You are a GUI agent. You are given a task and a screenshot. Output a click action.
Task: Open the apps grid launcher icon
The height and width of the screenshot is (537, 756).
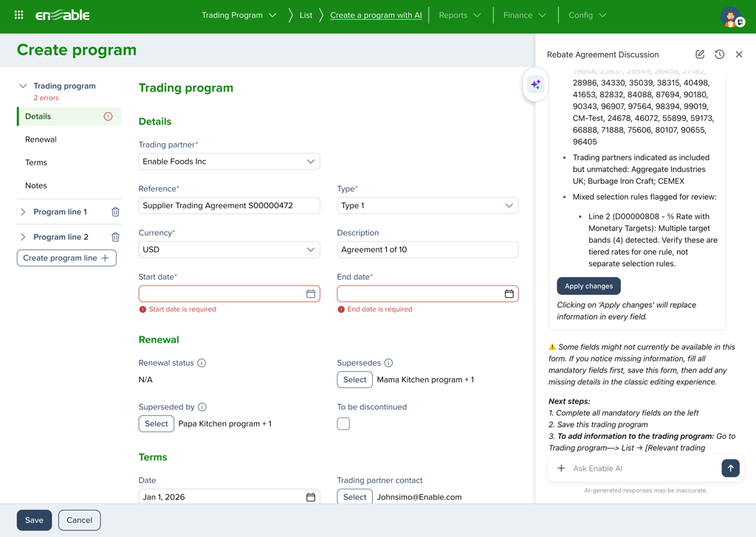(19, 15)
